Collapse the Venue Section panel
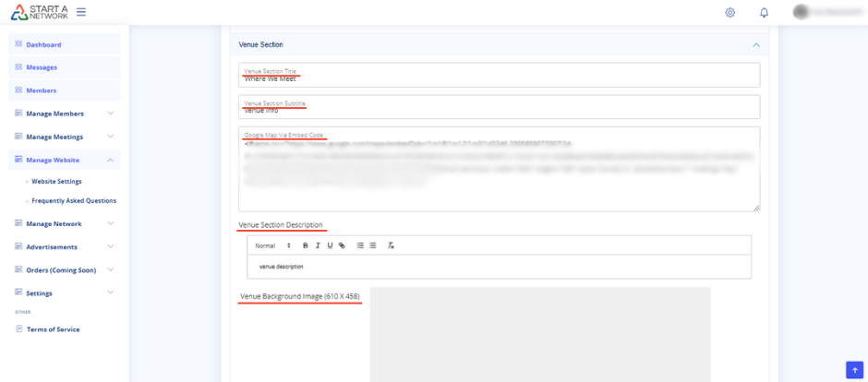The height and width of the screenshot is (382, 868). (x=755, y=44)
